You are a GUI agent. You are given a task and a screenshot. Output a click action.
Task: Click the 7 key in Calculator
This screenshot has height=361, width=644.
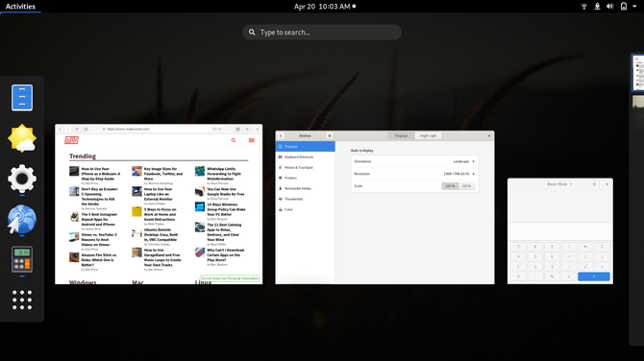(x=518, y=247)
